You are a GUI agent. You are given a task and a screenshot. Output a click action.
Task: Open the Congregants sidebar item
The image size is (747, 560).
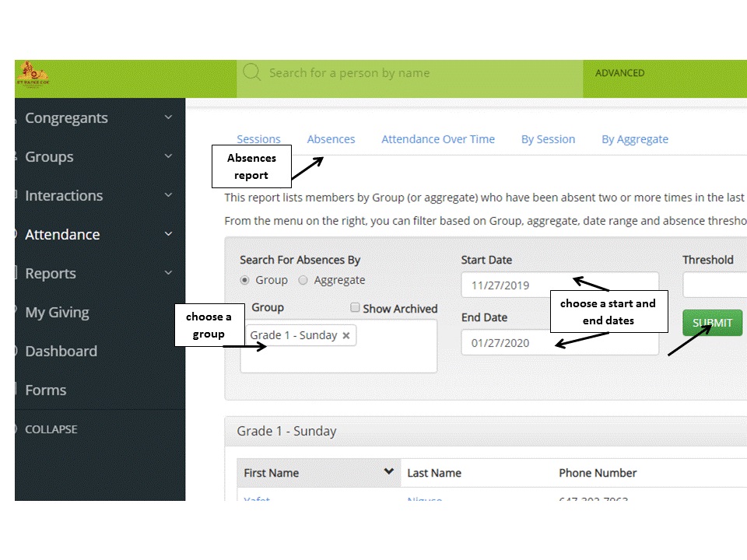[66, 117]
